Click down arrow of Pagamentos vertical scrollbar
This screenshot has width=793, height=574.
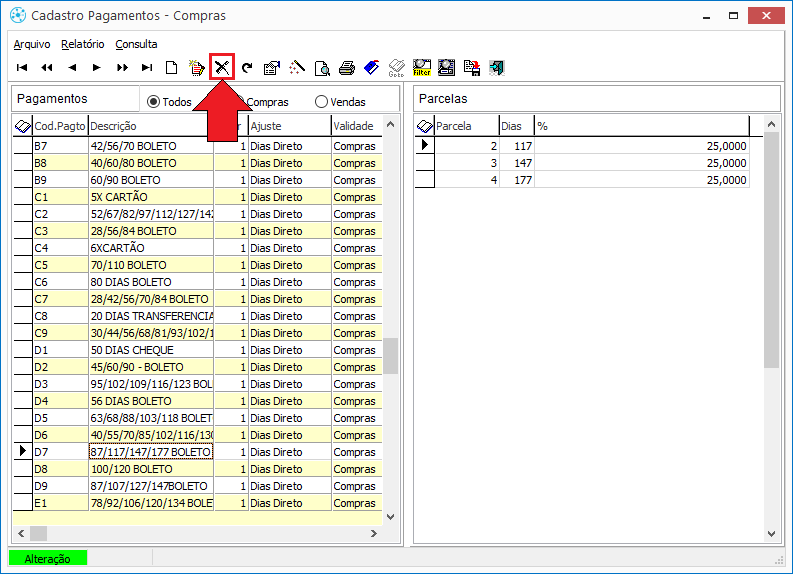coord(390,517)
